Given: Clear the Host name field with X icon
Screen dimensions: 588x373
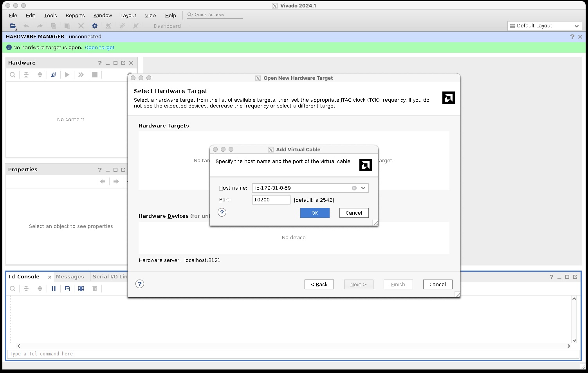Looking at the screenshot, I should pyautogui.click(x=354, y=188).
